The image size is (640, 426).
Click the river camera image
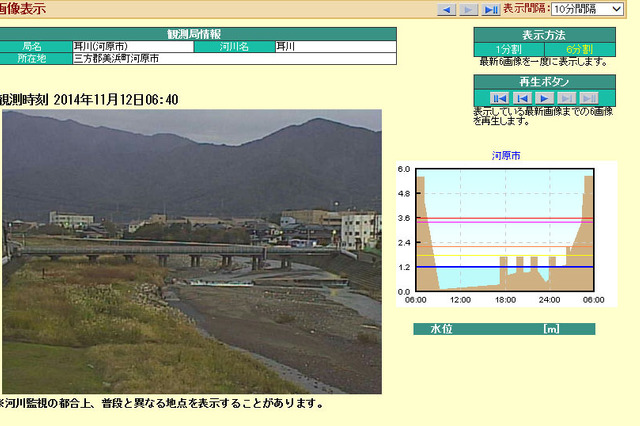tap(192, 251)
